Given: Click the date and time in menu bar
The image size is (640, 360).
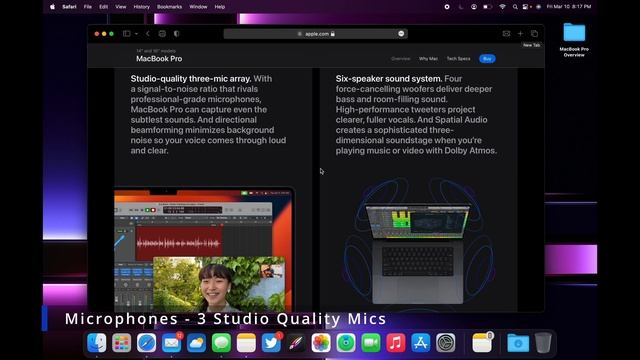Looking at the screenshot, I should 569,7.
